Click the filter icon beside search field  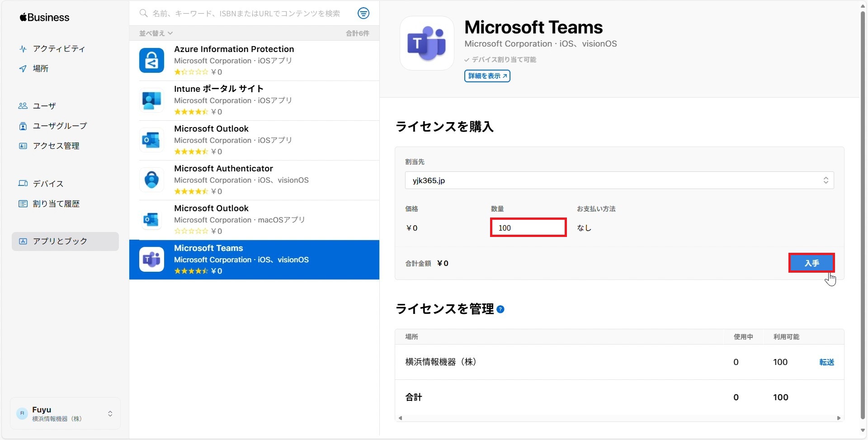pos(363,14)
